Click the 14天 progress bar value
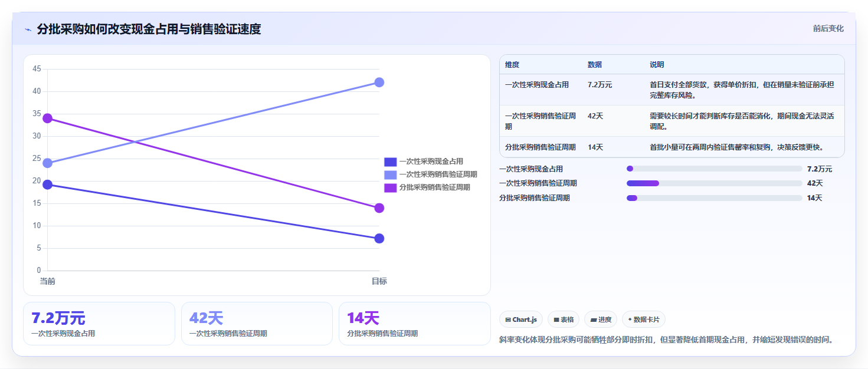The height and width of the screenshot is (369, 868). (815, 198)
